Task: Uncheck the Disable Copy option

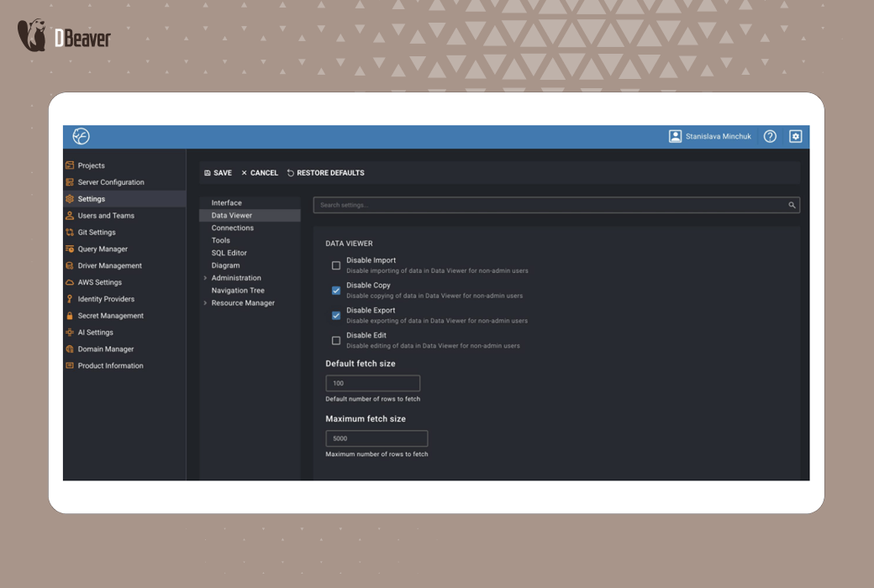Action: (x=336, y=290)
